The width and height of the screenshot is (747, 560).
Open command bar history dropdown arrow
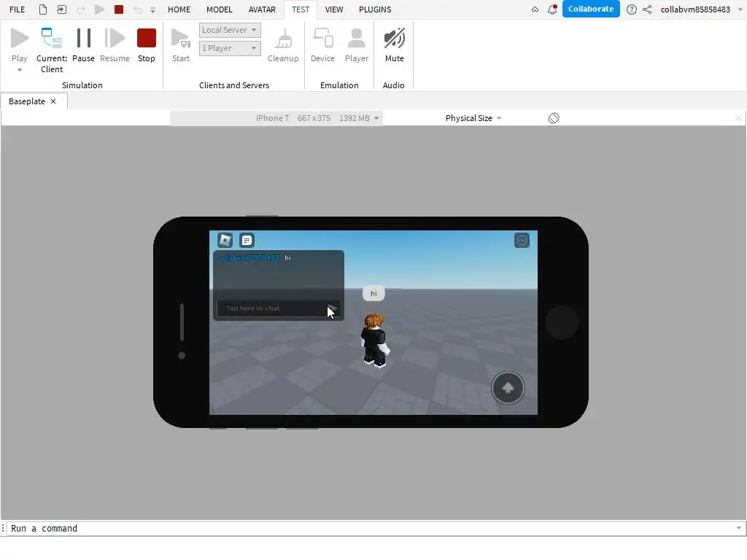[x=739, y=528]
